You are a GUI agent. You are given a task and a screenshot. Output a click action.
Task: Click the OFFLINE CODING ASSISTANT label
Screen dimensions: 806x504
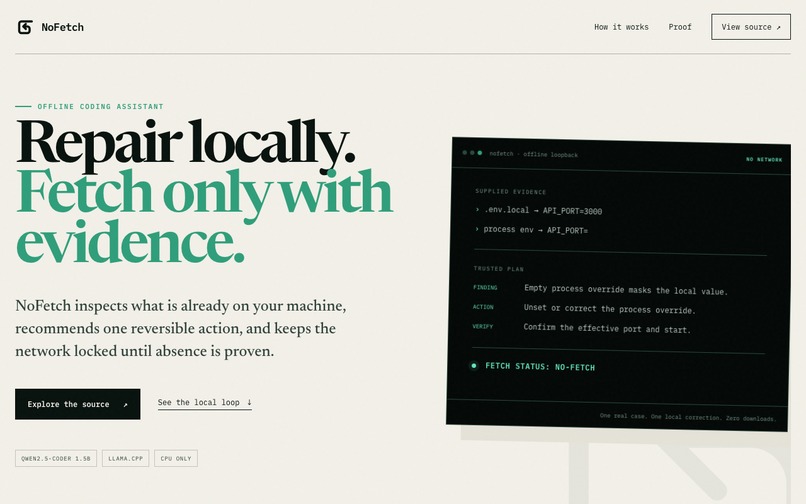(x=100, y=106)
